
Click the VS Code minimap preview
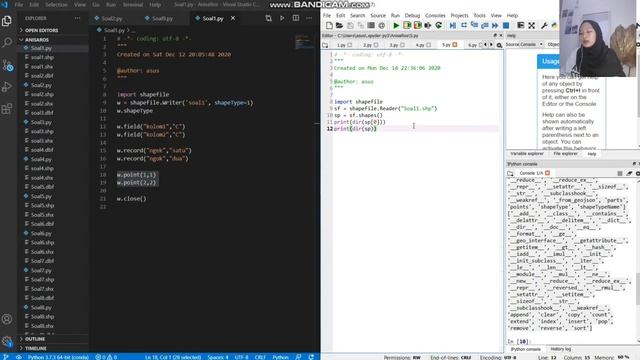point(304,42)
